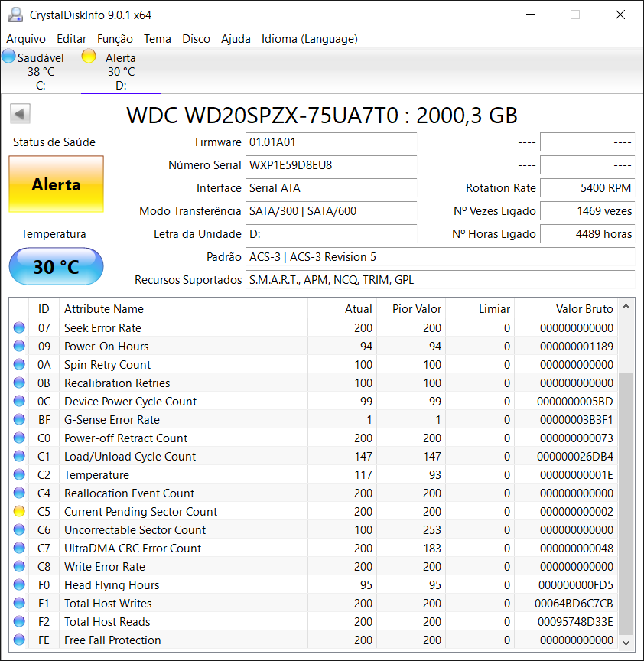Click the status dot for Total Host Writes

tap(19, 604)
